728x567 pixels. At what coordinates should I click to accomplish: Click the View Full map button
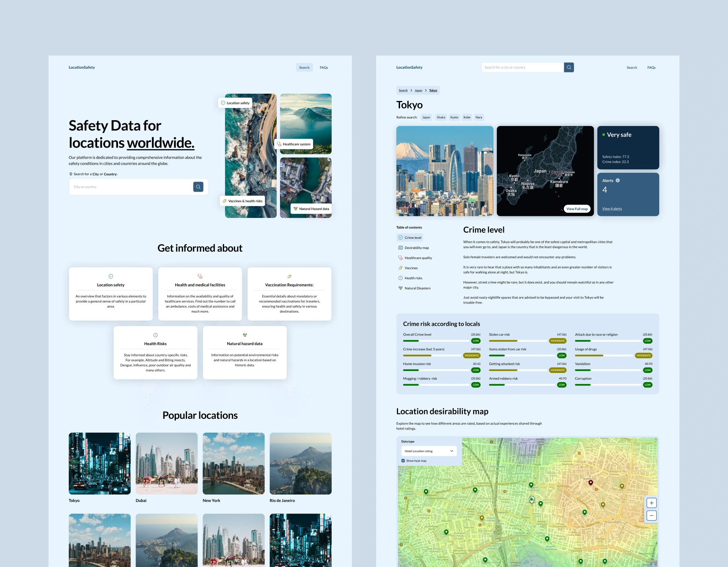[577, 209]
